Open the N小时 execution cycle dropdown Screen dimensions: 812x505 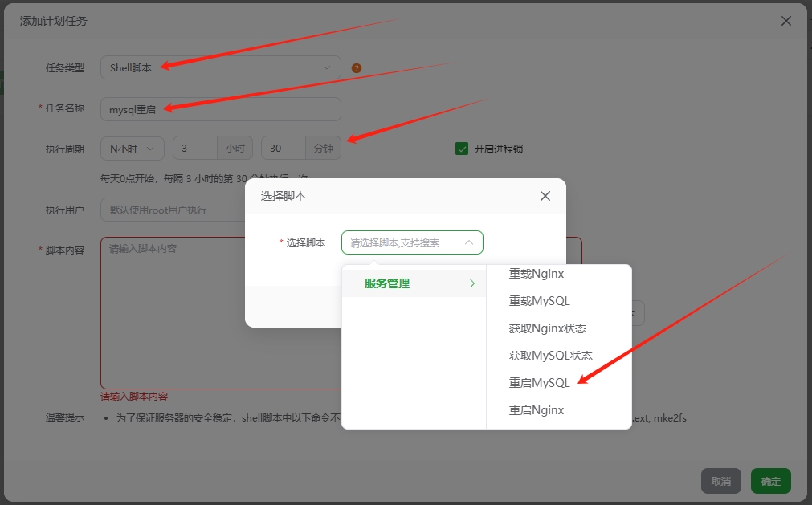click(132, 148)
